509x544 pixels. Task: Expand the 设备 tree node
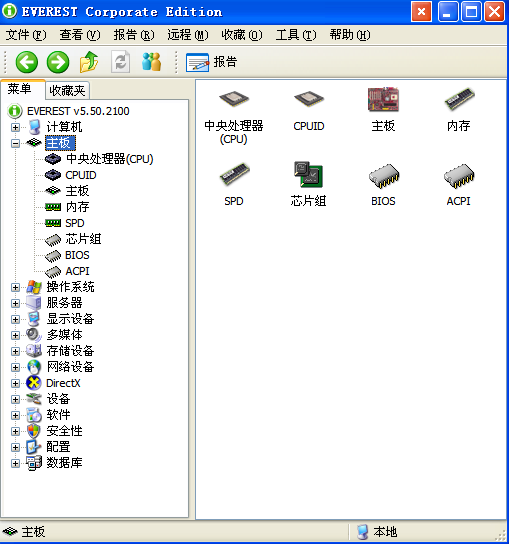(x=15, y=399)
